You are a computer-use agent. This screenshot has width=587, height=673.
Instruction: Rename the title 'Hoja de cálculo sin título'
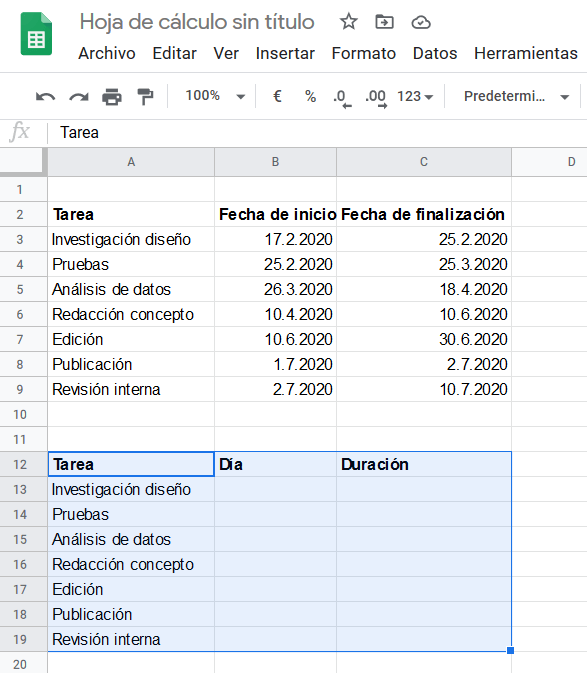pos(197,21)
